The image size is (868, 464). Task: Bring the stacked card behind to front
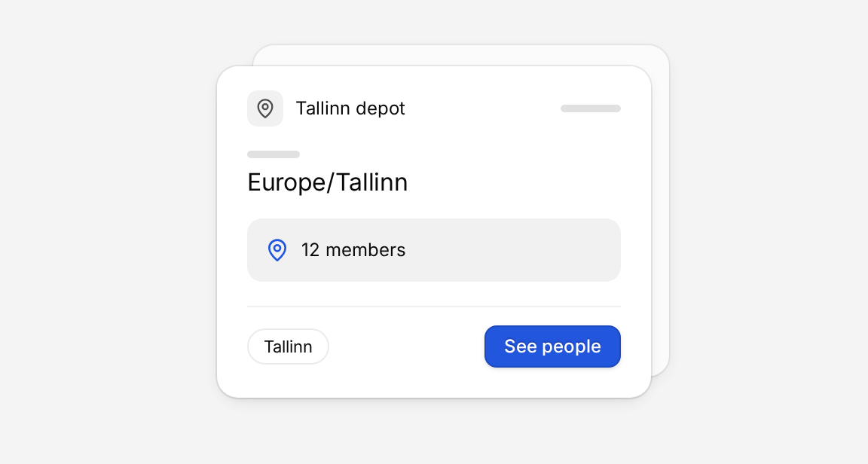click(x=660, y=210)
